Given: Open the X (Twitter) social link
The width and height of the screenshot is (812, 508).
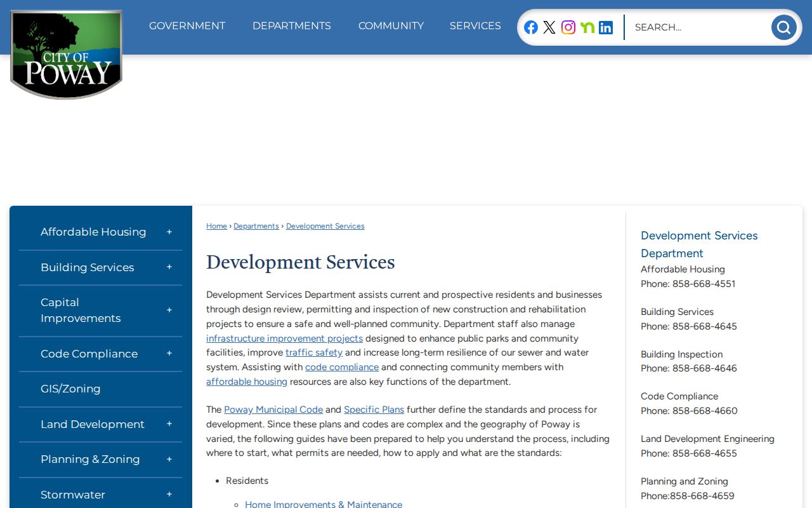Looking at the screenshot, I should [x=549, y=27].
